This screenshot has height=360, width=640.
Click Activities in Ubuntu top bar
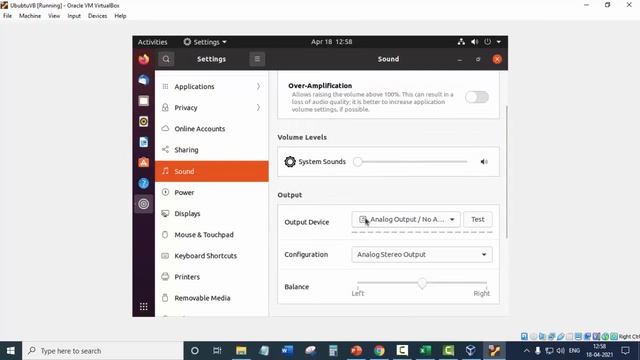coord(152,42)
